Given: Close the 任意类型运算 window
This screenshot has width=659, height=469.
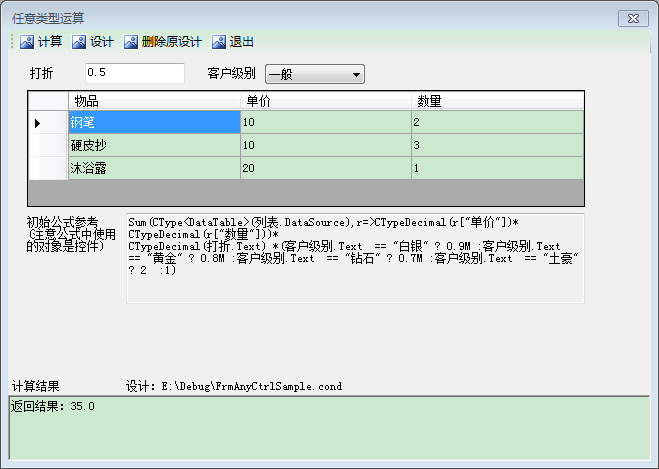Looking at the screenshot, I should pyautogui.click(x=632, y=17).
